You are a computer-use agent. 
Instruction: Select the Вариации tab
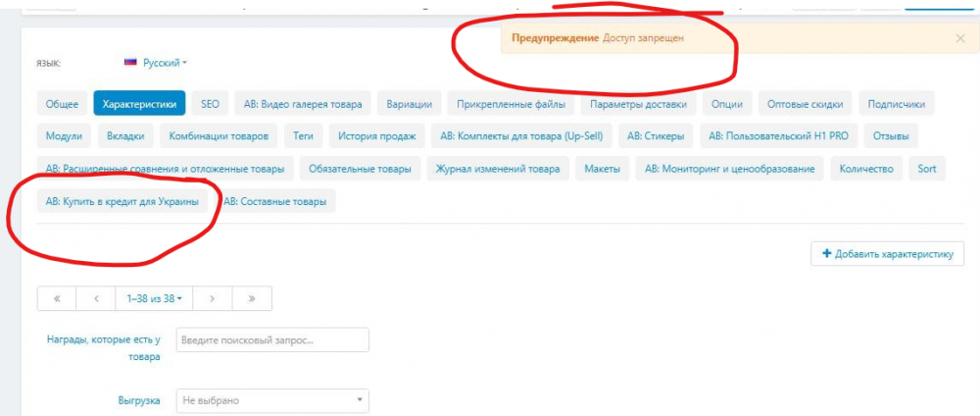tap(409, 103)
